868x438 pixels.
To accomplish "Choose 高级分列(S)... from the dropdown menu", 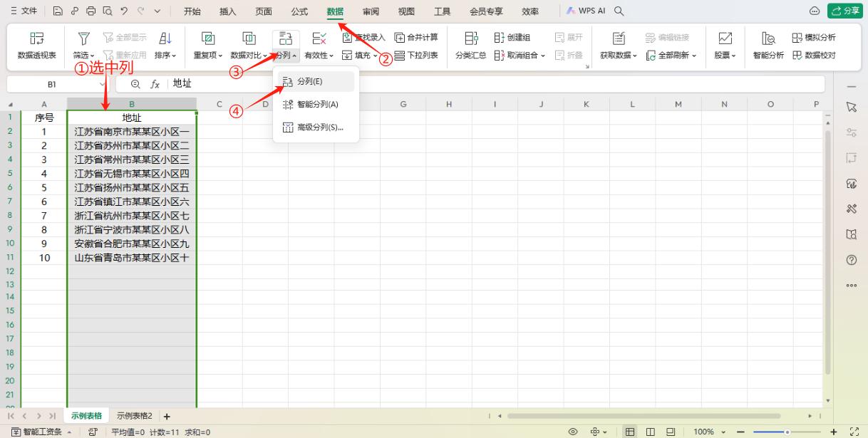I will (x=316, y=127).
